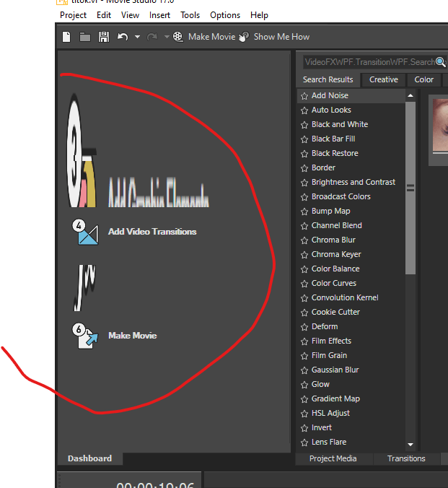This screenshot has height=488, width=448.
Task: Click the step 6 export icon
Action: (x=85, y=336)
